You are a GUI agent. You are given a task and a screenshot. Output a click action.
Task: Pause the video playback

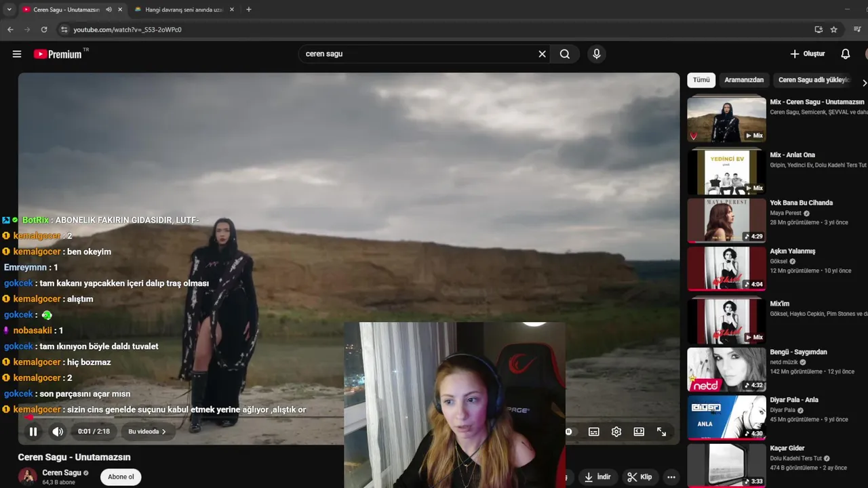[x=33, y=432]
